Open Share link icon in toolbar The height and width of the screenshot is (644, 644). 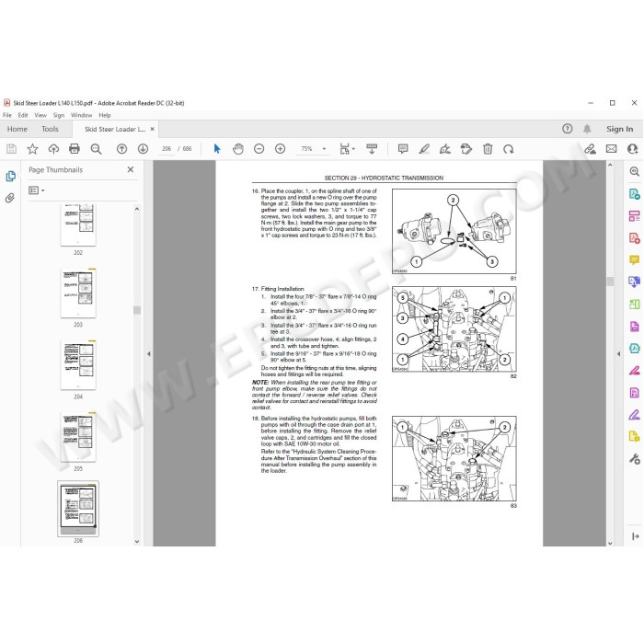(x=591, y=149)
